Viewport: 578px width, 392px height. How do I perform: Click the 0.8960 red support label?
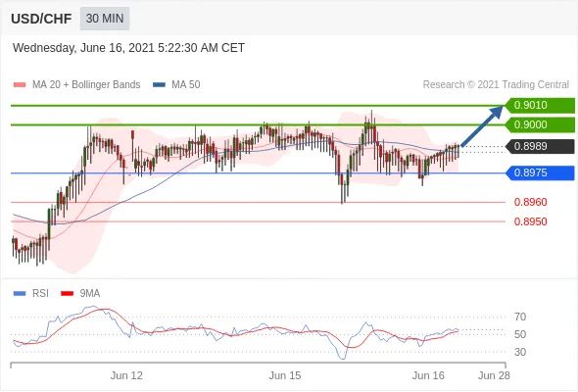tap(530, 202)
